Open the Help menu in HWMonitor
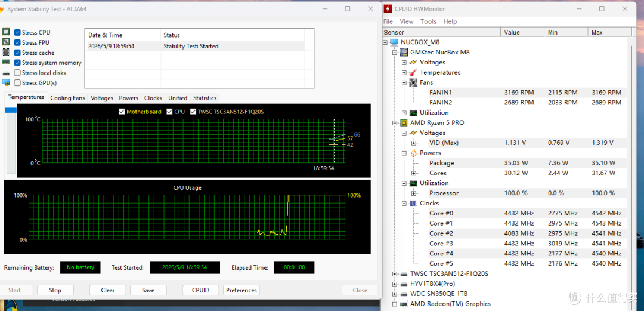The height and width of the screenshot is (311, 644). tap(450, 21)
